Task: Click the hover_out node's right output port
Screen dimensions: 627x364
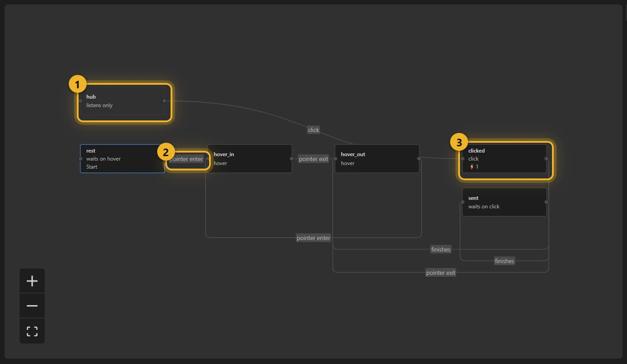Action: tap(419, 158)
